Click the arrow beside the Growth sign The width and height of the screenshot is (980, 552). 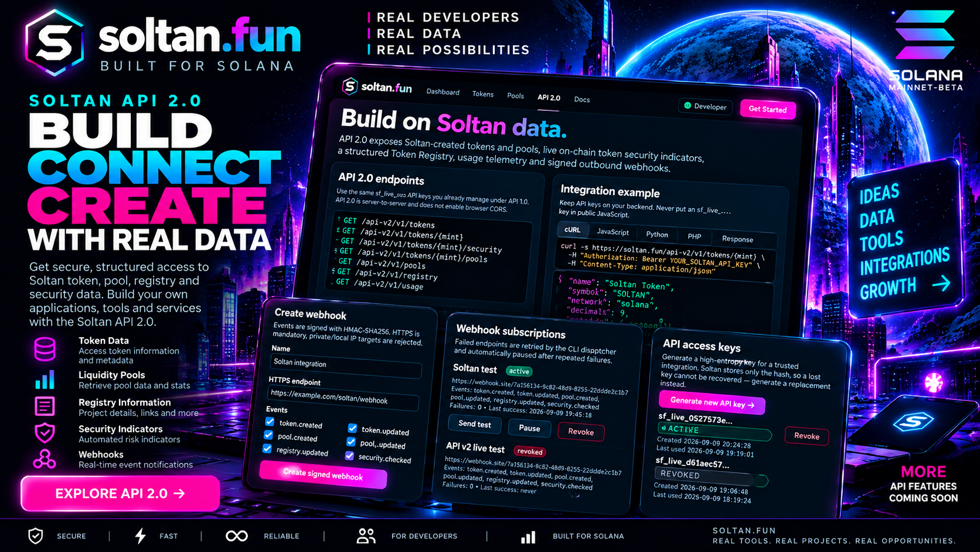pos(941,285)
